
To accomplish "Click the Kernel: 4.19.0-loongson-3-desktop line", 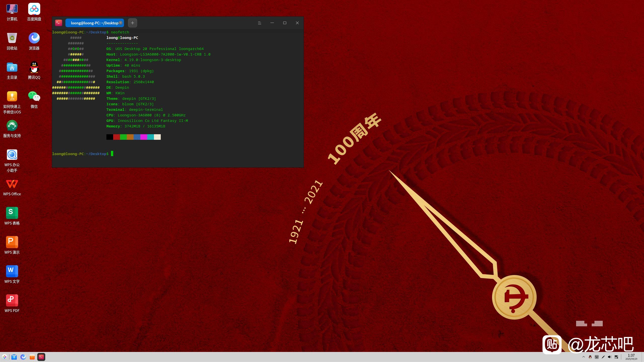I will tap(144, 60).
